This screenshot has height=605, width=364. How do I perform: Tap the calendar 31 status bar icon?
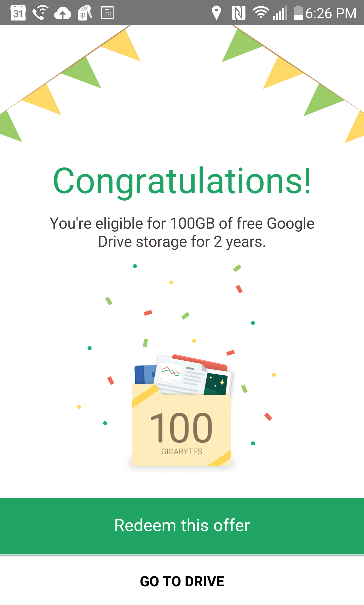tap(18, 13)
